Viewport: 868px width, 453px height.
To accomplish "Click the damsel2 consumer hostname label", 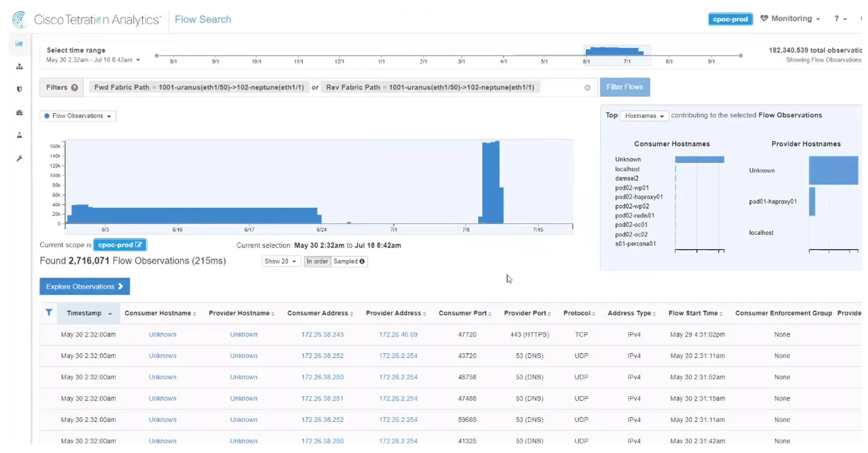I will point(627,179).
